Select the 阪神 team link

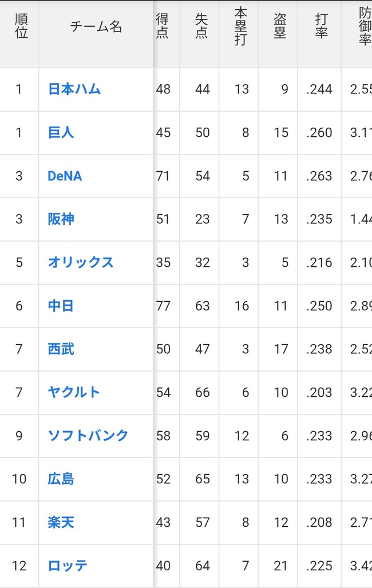point(61,219)
